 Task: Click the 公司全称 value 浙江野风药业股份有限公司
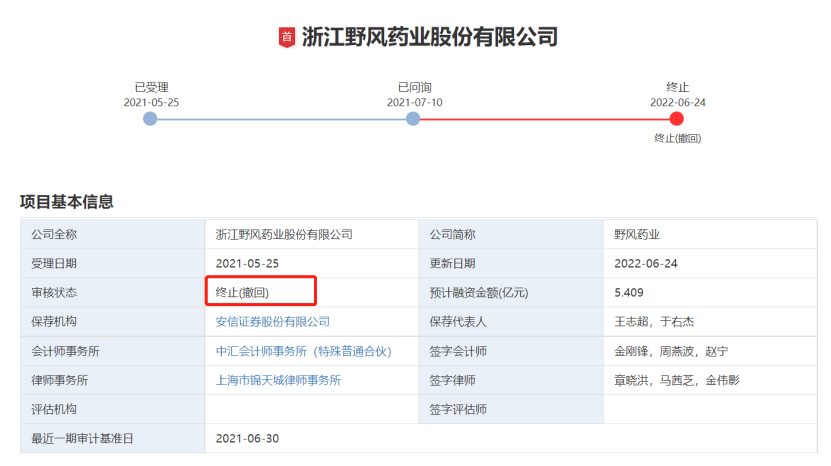[x=284, y=234]
